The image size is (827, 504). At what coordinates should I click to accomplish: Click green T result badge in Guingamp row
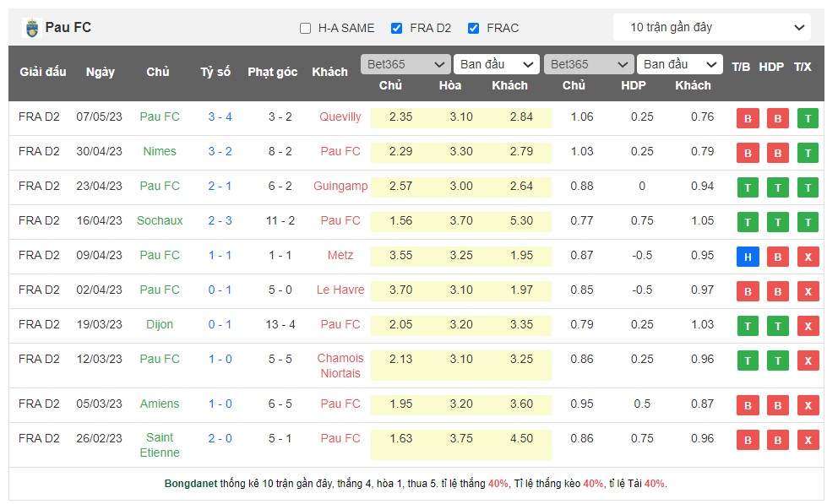point(747,187)
